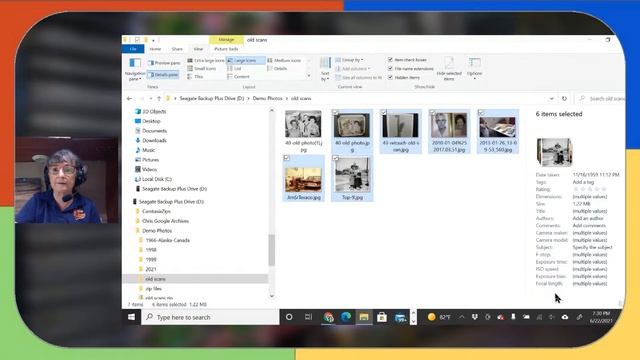Viewport: 640px width, 360px height.
Task: Open the File tab
Action: (133, 49)
